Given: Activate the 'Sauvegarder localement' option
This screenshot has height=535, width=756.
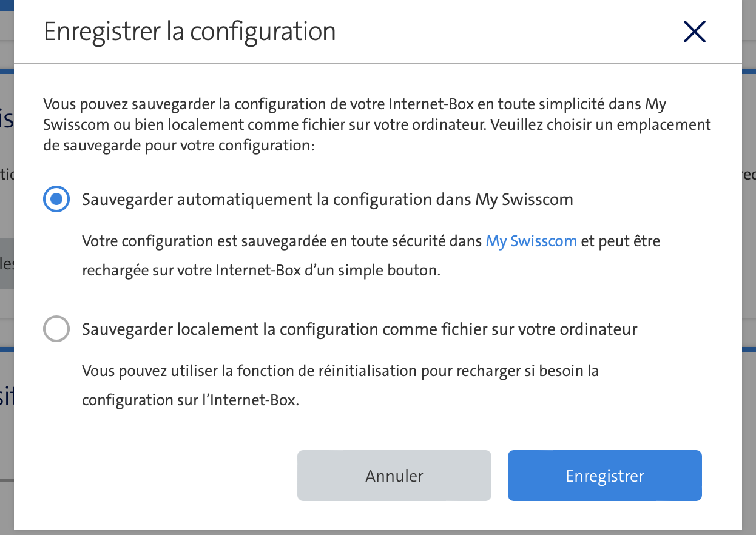Looking at the screenshot, I should (56, 329).
